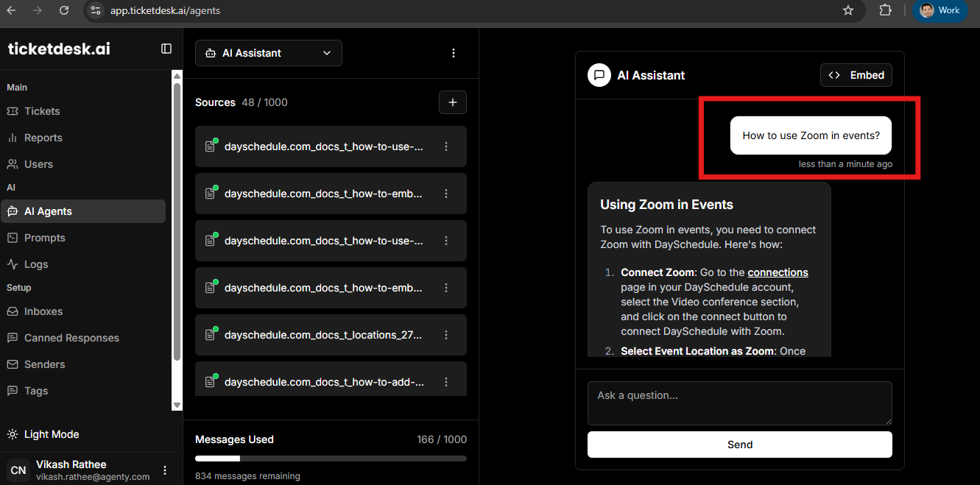Click 'Using Zoom in Events' heading
The width and height of the screenshot is (980, 485).
point(666,205)
